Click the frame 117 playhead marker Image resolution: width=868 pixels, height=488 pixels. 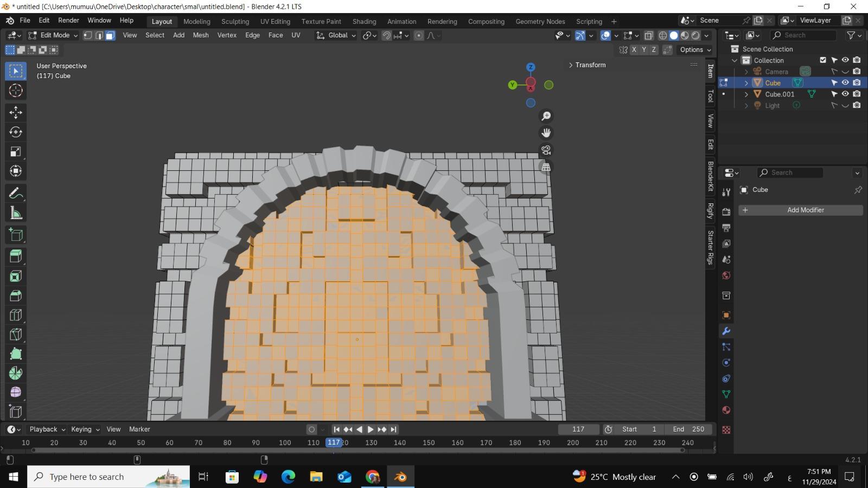334,442
